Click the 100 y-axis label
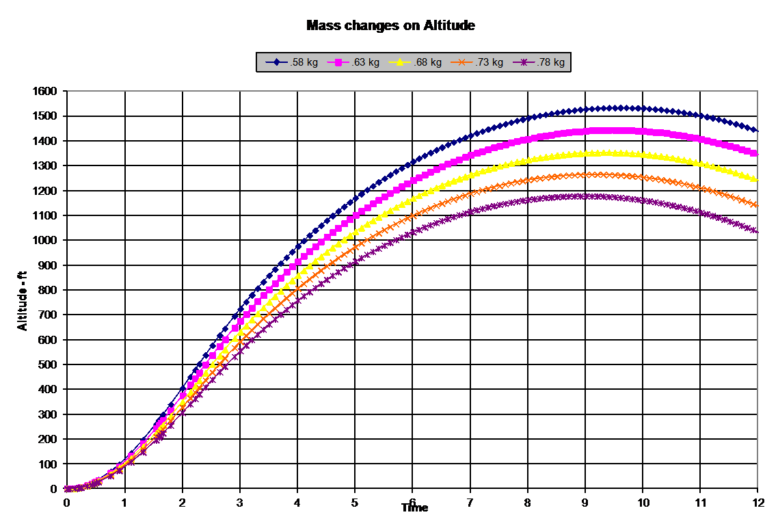This screenshot has width=778, height=532. (x=48, y=464)
